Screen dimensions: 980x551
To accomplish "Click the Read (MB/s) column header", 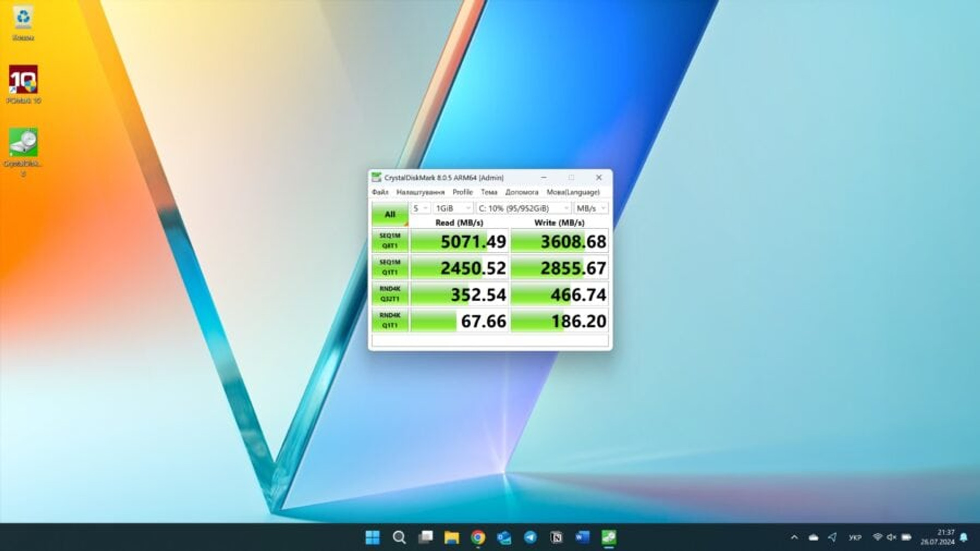I will 459,223.
